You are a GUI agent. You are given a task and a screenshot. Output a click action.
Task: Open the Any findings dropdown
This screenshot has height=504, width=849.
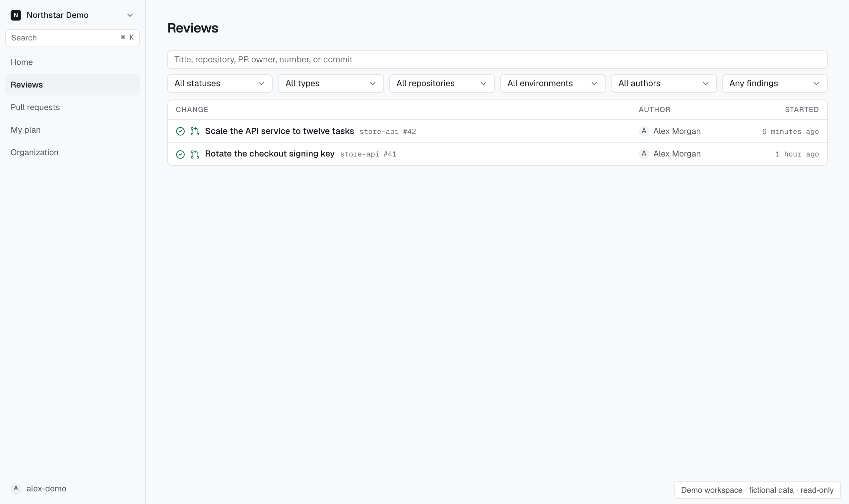[x=775, y=84]
